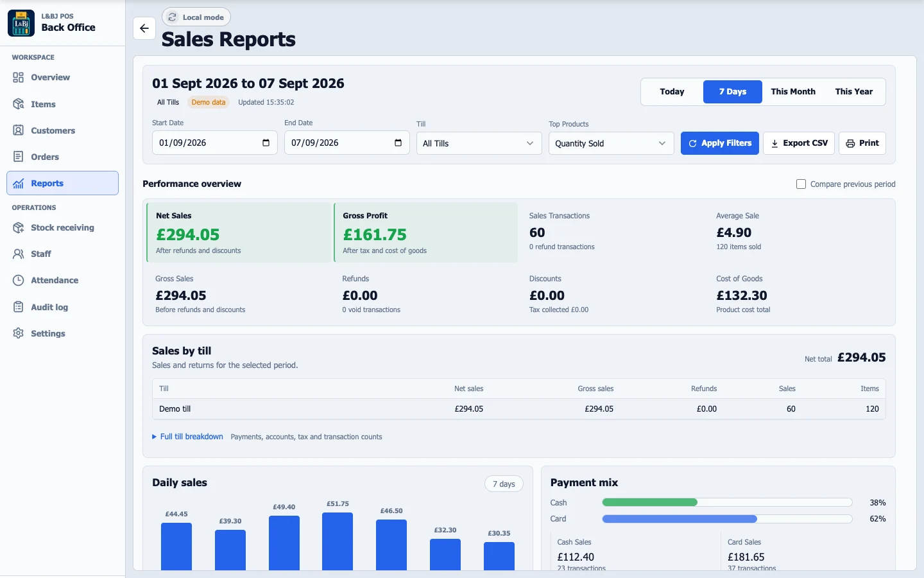The height and width of the screenshot is (578, 924).
Task: Open the End Date calendar picker icon
Action: pos(398,143)
